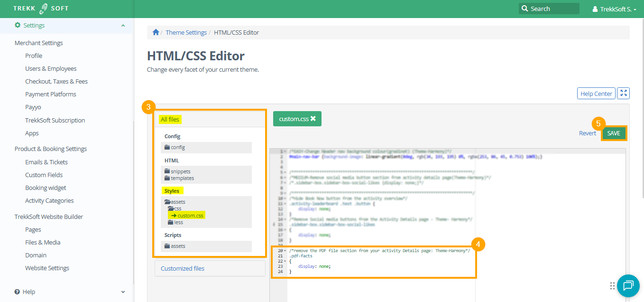Close the custom.css tab with X
This screenshot has width=644, height=302.
click(x=313, y=119)
